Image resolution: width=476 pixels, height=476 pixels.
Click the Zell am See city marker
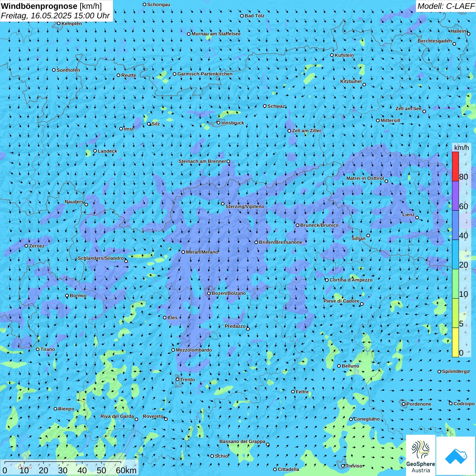[x=424, y=111]
